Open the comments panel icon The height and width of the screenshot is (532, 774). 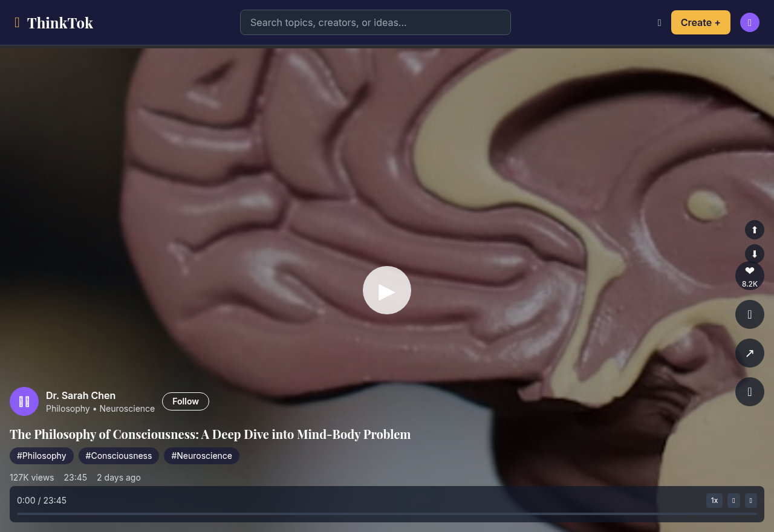click(x=749, y=314)
